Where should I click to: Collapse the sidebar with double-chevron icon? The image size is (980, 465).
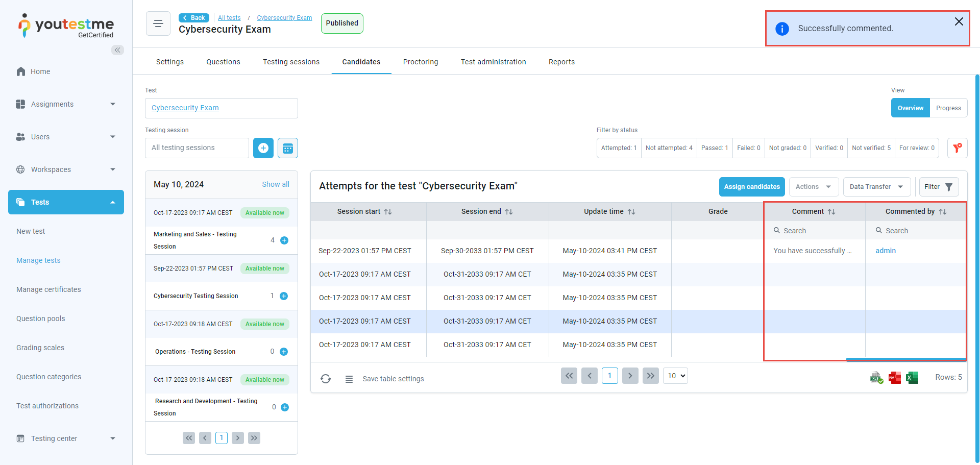point(117,50)
